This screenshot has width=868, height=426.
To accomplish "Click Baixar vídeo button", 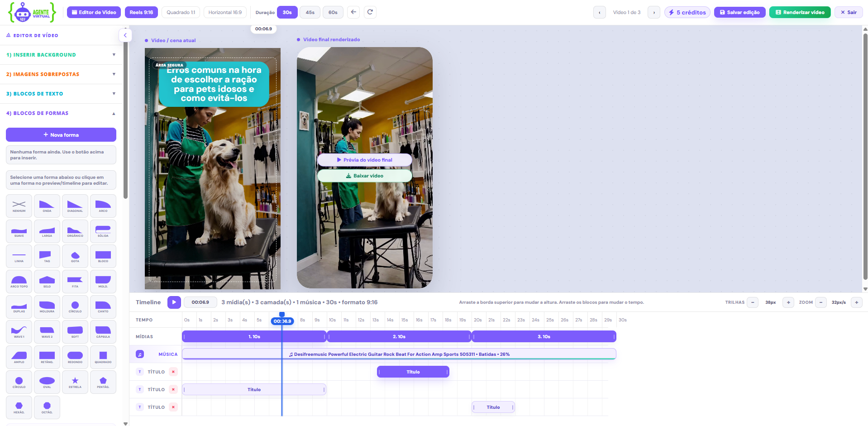I will [x=364, y=176].
